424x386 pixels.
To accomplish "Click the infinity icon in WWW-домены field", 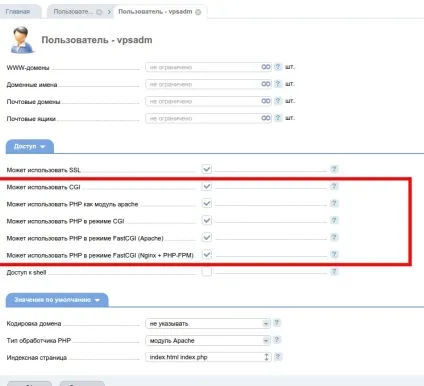I will (x=266, y=67).
